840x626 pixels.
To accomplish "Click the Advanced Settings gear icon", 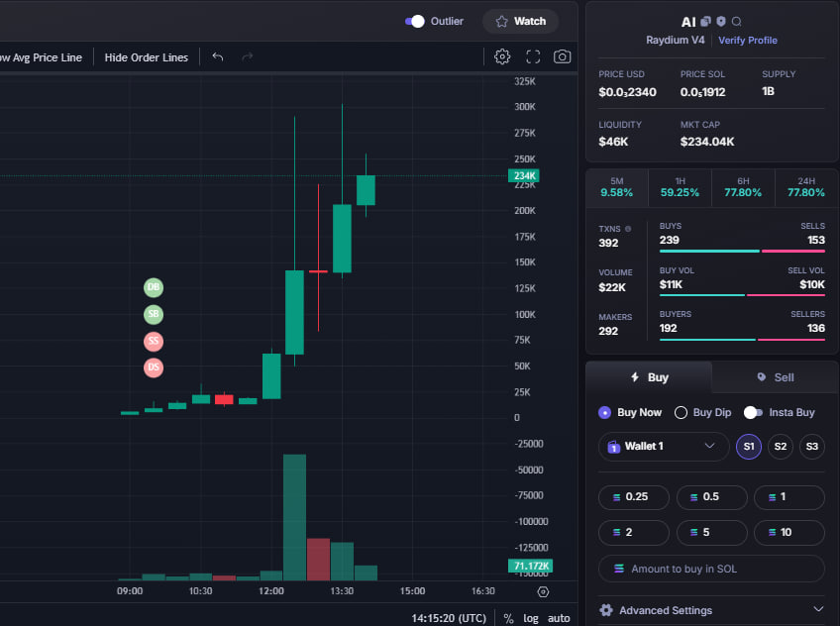I will [x=606, y=610].
